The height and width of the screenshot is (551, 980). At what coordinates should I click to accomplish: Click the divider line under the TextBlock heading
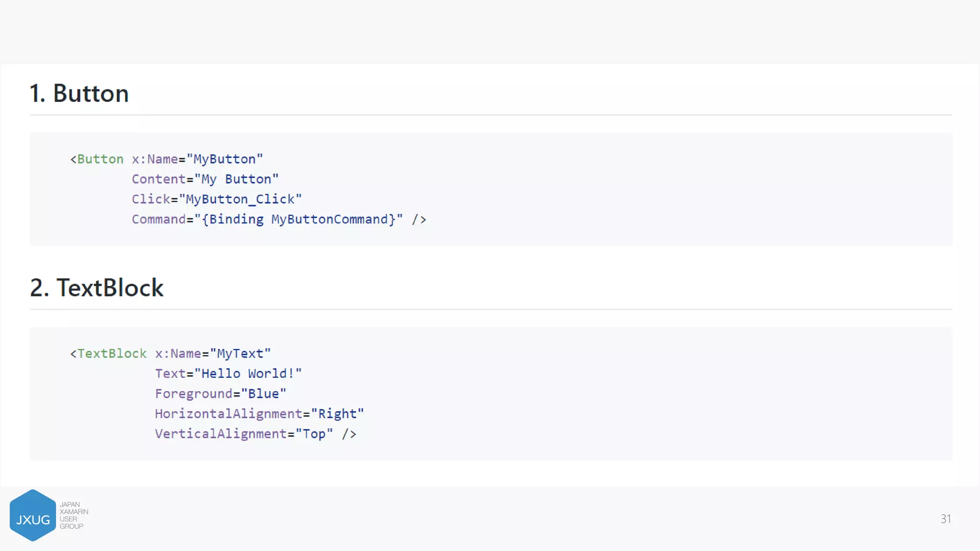pos(491,309)
